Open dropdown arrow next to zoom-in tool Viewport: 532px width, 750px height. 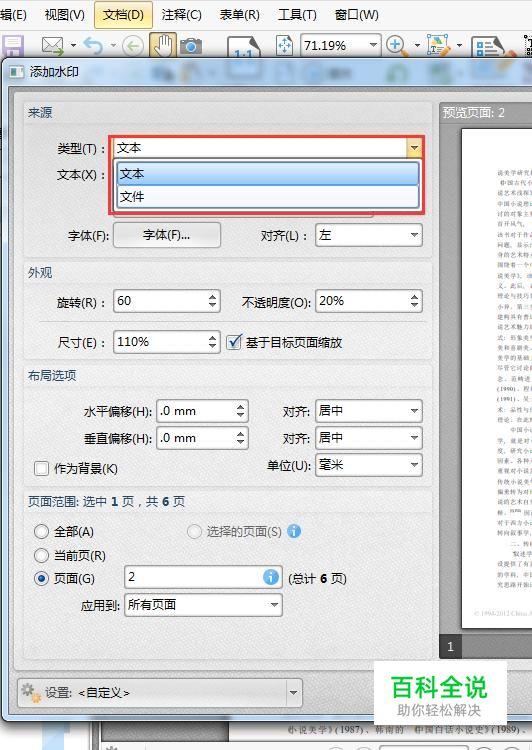tap(417, 46)
